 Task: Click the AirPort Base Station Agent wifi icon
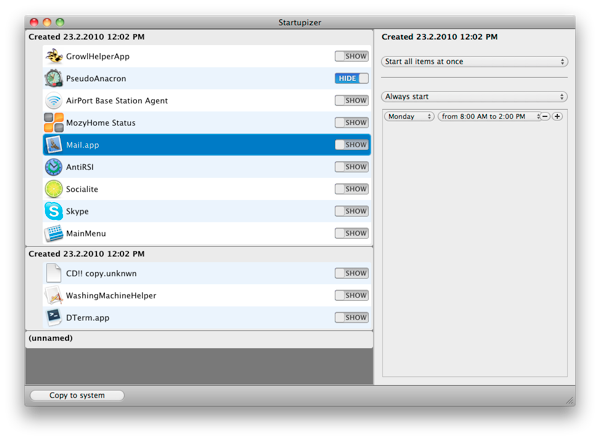coord(54,101)
